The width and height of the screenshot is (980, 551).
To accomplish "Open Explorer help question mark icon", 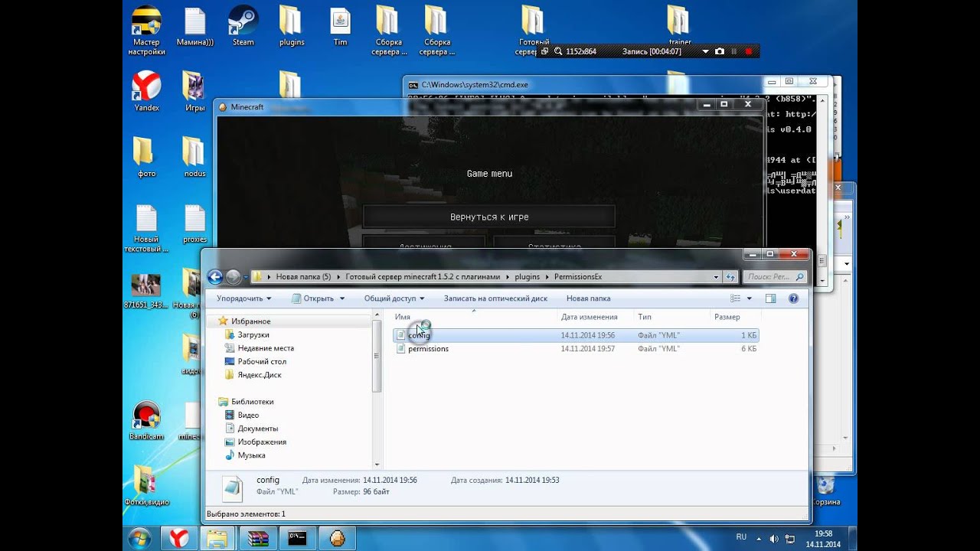I will click(793, 298).
